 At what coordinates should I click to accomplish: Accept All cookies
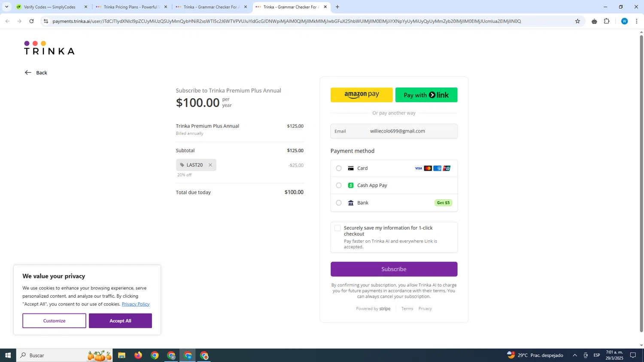click(x=120, y=321)
